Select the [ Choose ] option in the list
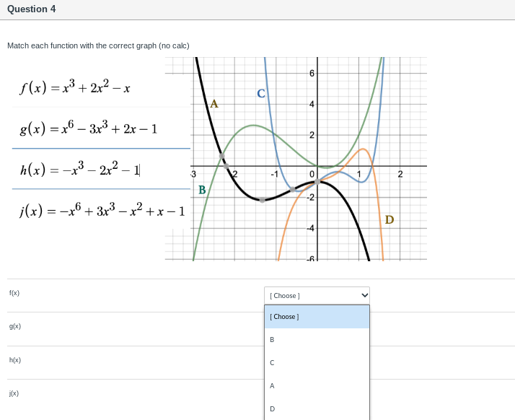 tap(317, 317)
